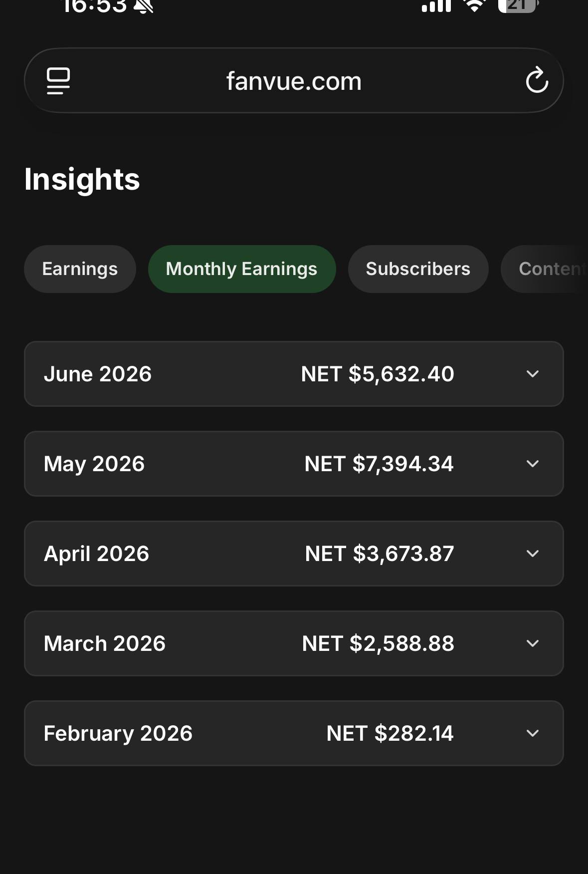Tap the battery indicator icon
Image resolution: width=588 pixels, height=874 pixels.
coord(518,5)
